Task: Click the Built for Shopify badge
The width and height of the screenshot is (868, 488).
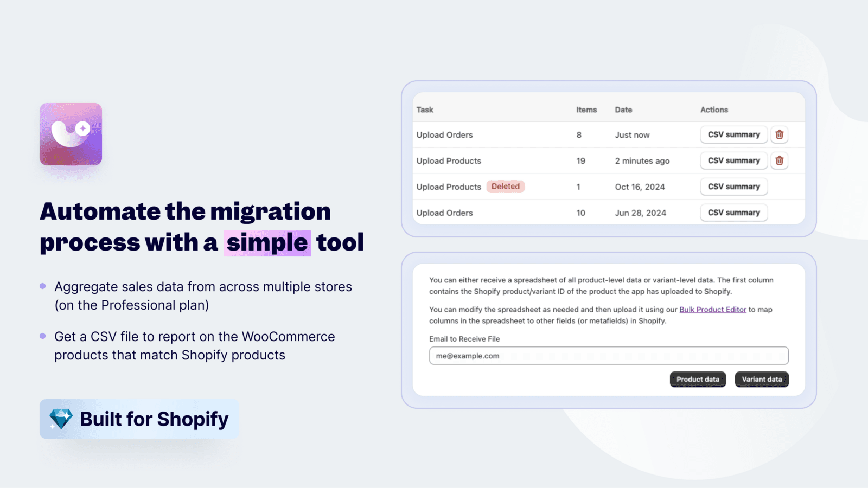Action: [139, 419]
